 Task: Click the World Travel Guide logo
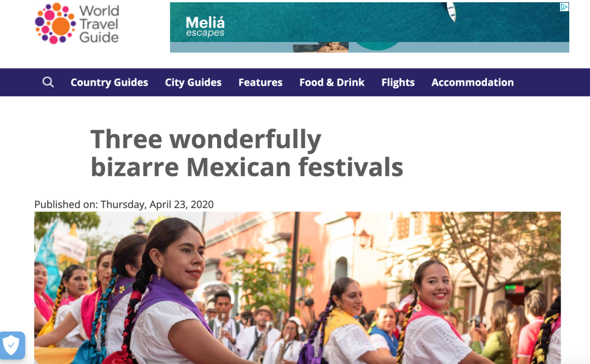pyautogui.click(x=77, y=24)
